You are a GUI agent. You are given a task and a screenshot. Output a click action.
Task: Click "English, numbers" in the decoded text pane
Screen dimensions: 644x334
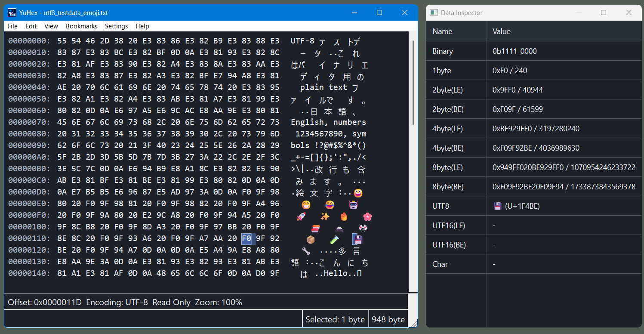coord(329,122)
